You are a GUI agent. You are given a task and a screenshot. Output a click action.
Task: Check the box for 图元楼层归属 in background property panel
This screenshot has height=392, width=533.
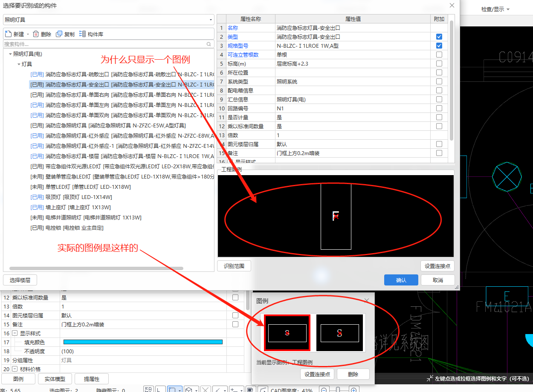(x=235, y=315)
